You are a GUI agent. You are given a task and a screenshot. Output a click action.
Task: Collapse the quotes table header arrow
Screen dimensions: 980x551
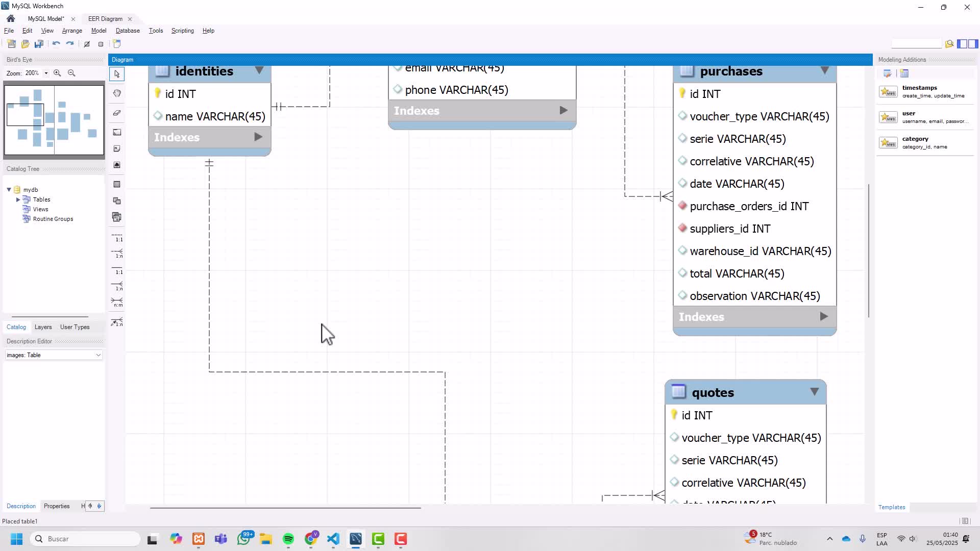[815, 392]
